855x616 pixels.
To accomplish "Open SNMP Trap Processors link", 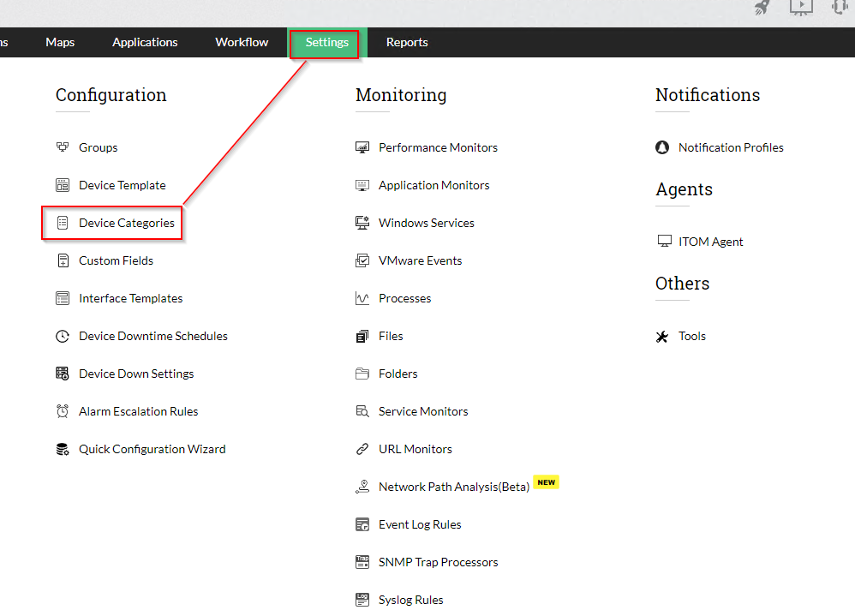I will point(439,562).
